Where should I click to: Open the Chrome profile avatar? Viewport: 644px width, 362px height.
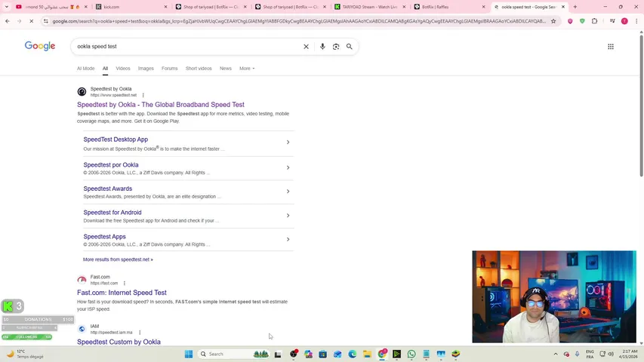tap(624, 21)
